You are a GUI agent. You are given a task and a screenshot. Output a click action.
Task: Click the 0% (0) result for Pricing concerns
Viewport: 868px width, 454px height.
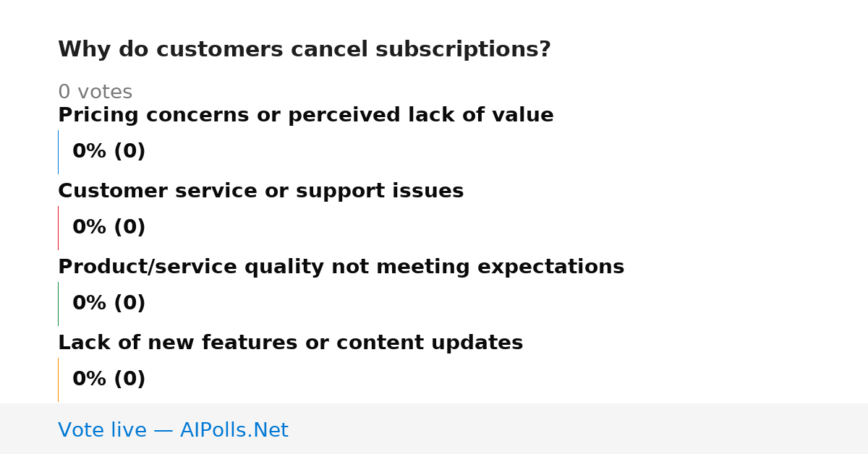[x=109, y=152]
